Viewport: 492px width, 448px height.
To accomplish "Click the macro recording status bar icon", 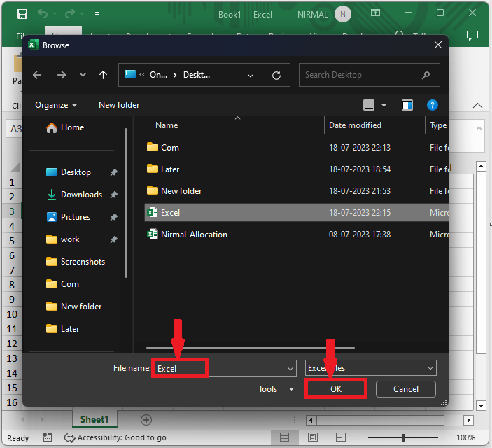I will tap(48, 437).
